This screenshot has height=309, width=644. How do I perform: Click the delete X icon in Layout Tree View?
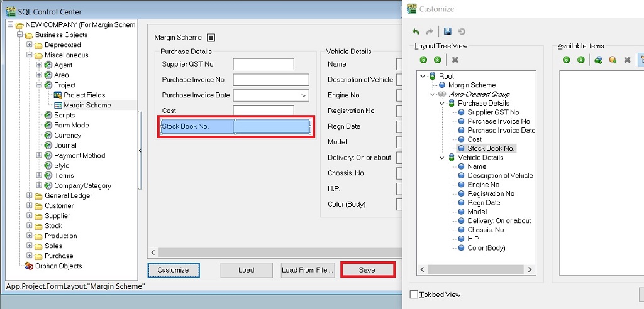pos(455,60)
